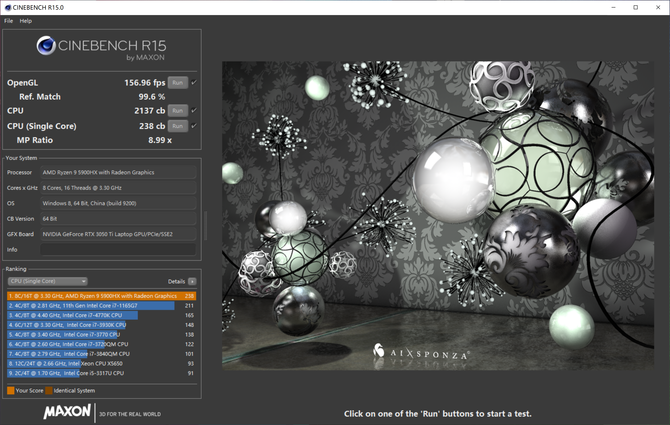Select the Core i5-3317U ranking row

pos(102,373)
